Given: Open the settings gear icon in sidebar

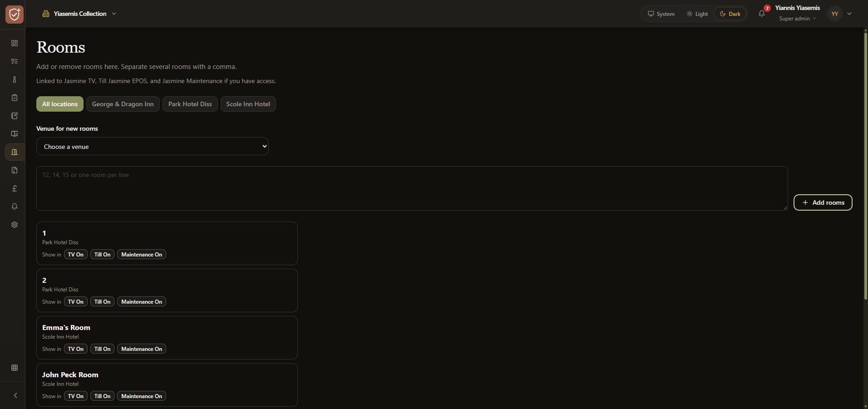Looking at the screenshot, I should pyautogui.click(x=15, y=225).
